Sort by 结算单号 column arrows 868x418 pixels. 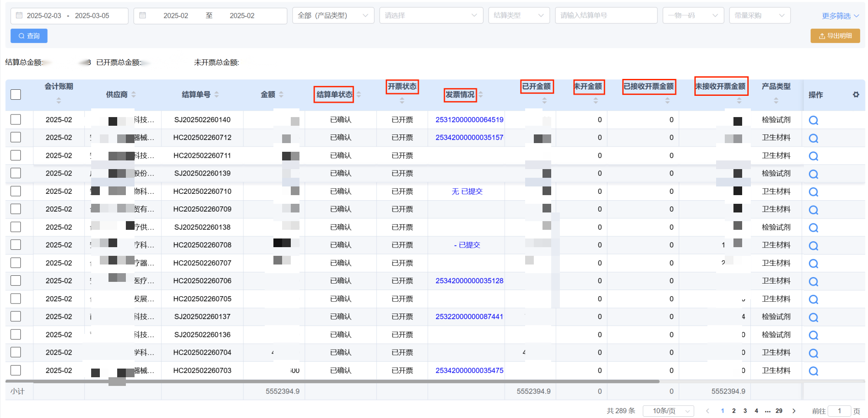coord(217,95)
